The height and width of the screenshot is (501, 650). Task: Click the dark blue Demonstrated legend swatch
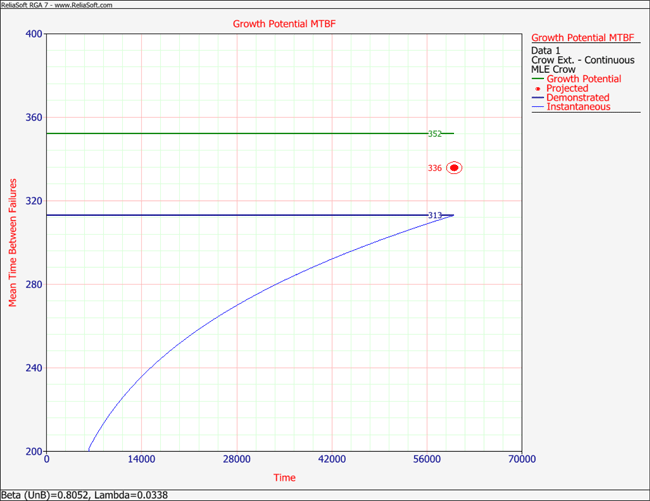(x=538, y=98)
